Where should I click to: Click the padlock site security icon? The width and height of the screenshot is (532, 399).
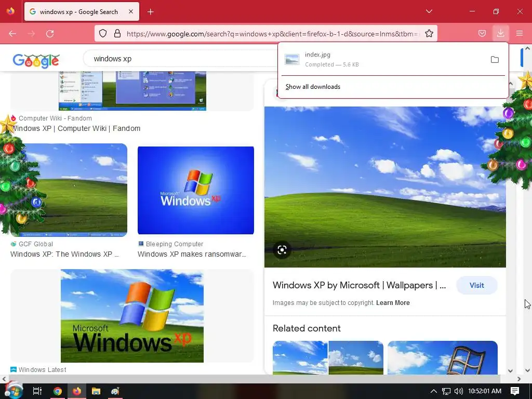117,34
